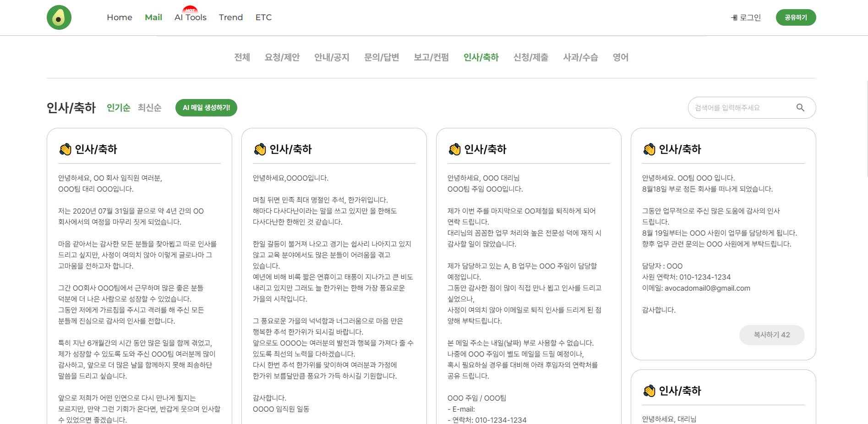This screenshot has width=868, height=424.
Task: Click the page scrollbar on right edge
Action: point(867,129)
